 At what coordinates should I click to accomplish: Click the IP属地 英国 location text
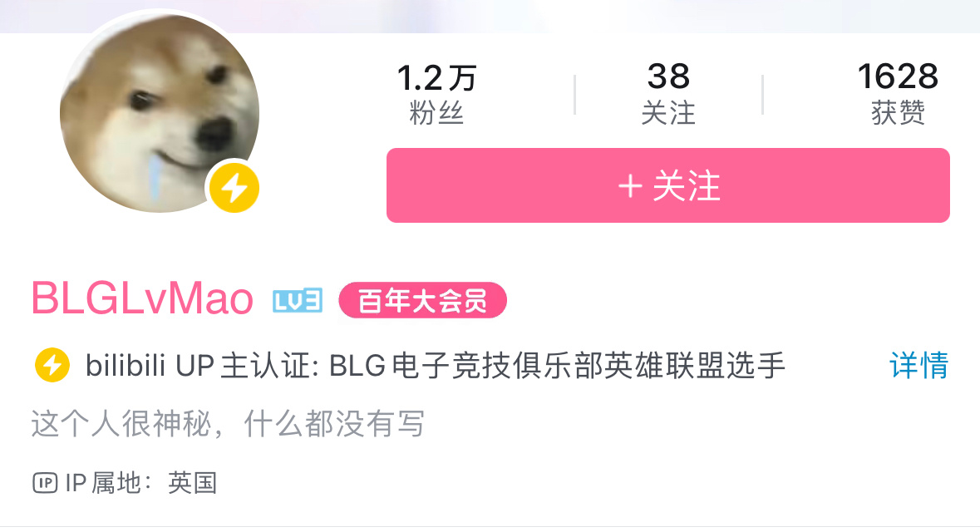pyautogui.click(x=141, y=483)
